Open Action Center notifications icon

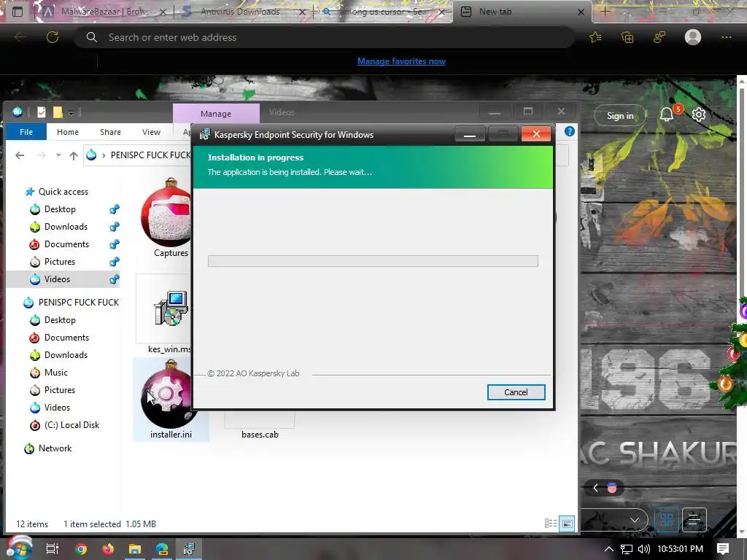click(723, 548)
